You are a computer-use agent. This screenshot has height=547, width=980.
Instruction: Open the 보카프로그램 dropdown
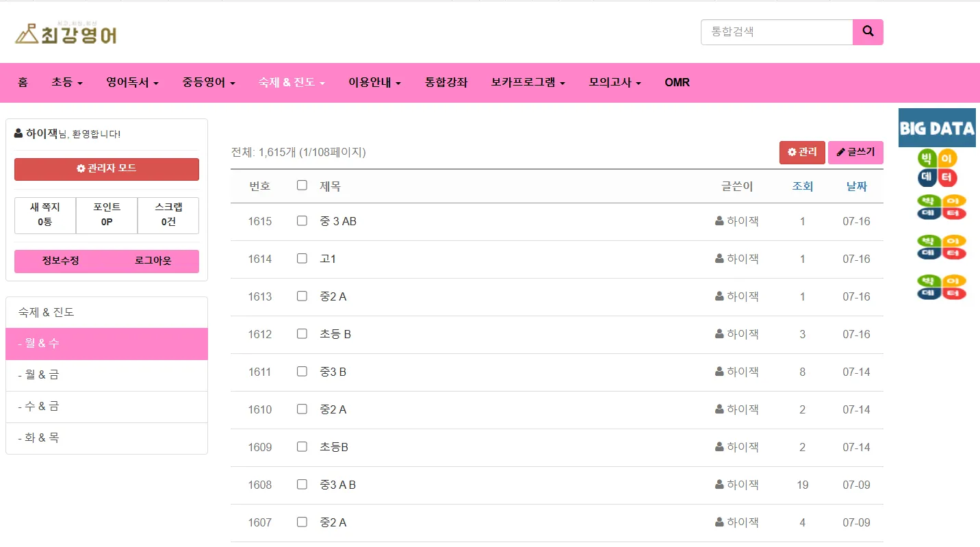(528, 82)
